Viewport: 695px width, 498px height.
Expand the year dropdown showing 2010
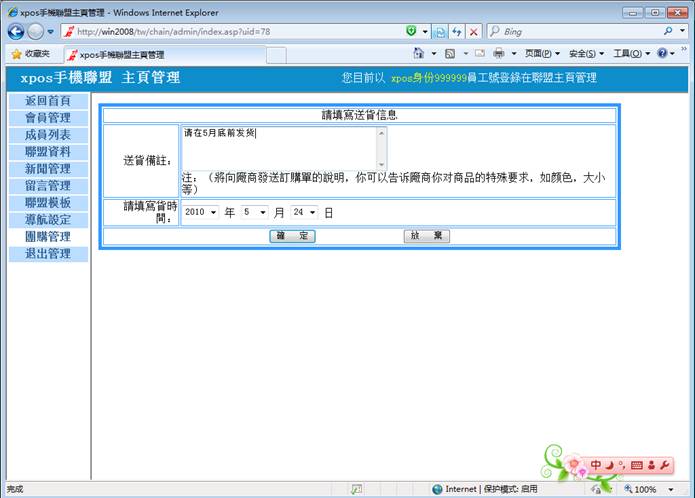coord(213,213)
